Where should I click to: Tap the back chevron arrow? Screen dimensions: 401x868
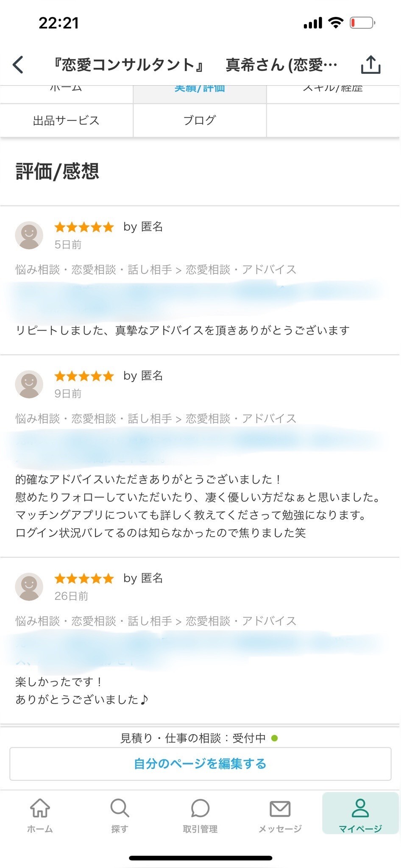pyautogui.click(x=18, y=65)
